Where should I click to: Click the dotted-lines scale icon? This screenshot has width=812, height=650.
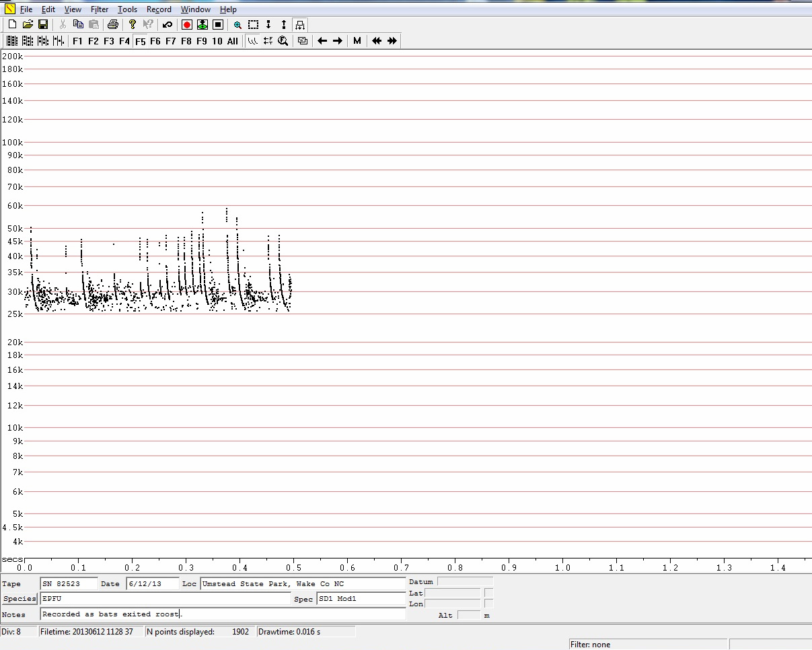[x=268, y=41]
